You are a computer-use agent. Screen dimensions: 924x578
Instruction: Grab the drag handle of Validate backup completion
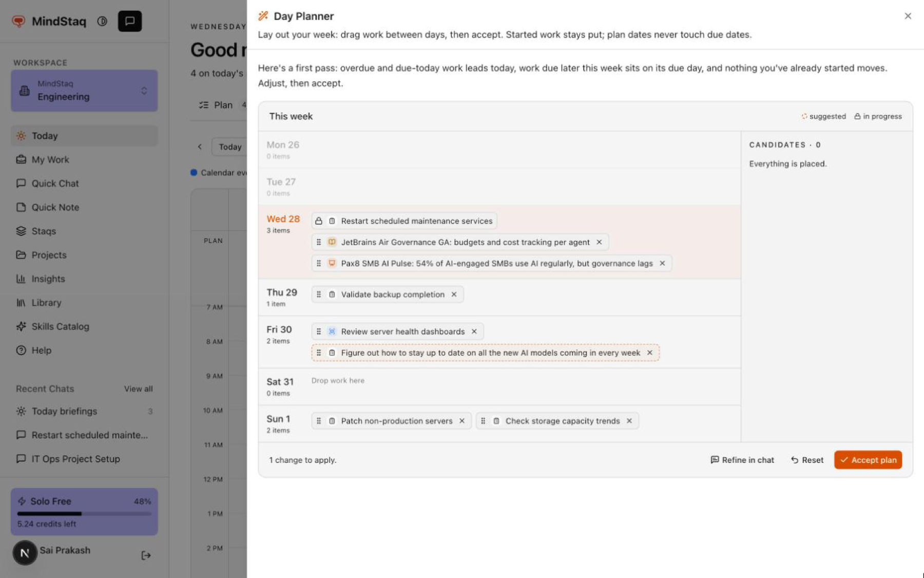click(x=319, y=294)
